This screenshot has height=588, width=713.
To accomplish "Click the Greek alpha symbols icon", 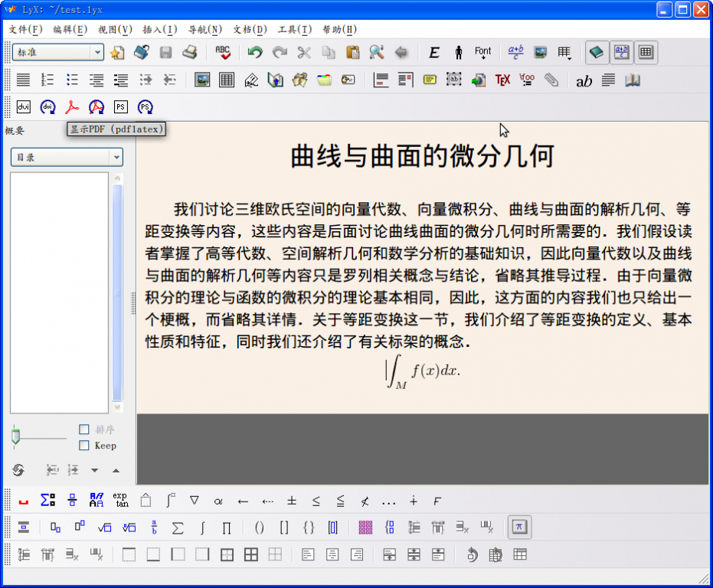I will point(218,501).
